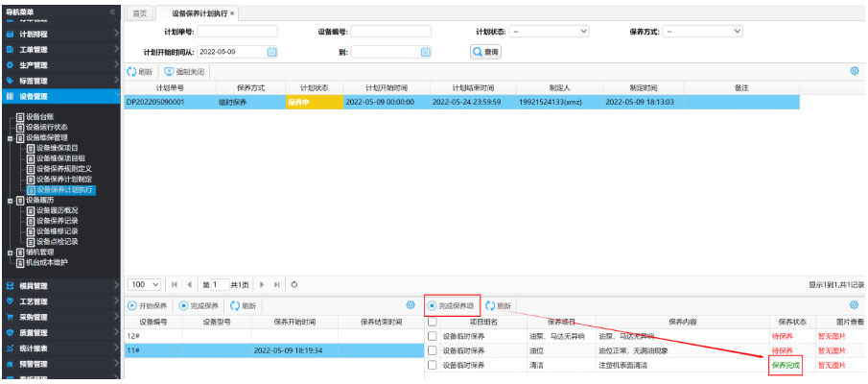The image size is (868, 384).
Task: Switch to the 首页 tab
Action: [140, 13]
